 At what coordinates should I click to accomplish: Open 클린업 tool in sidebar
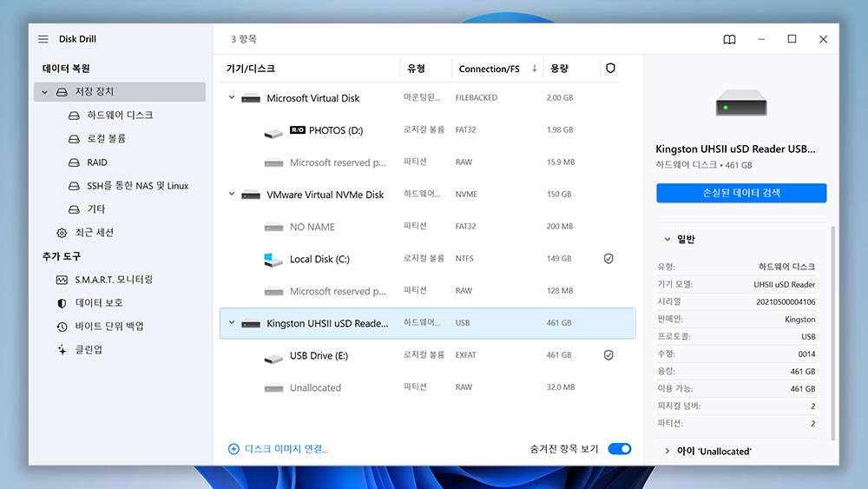point(89,349)
